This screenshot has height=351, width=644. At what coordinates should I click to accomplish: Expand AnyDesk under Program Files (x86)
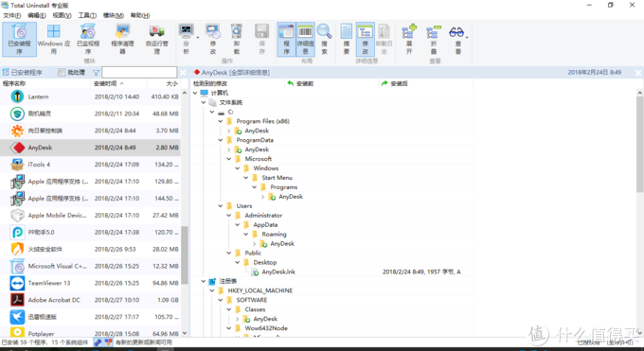tap(229, 131)
